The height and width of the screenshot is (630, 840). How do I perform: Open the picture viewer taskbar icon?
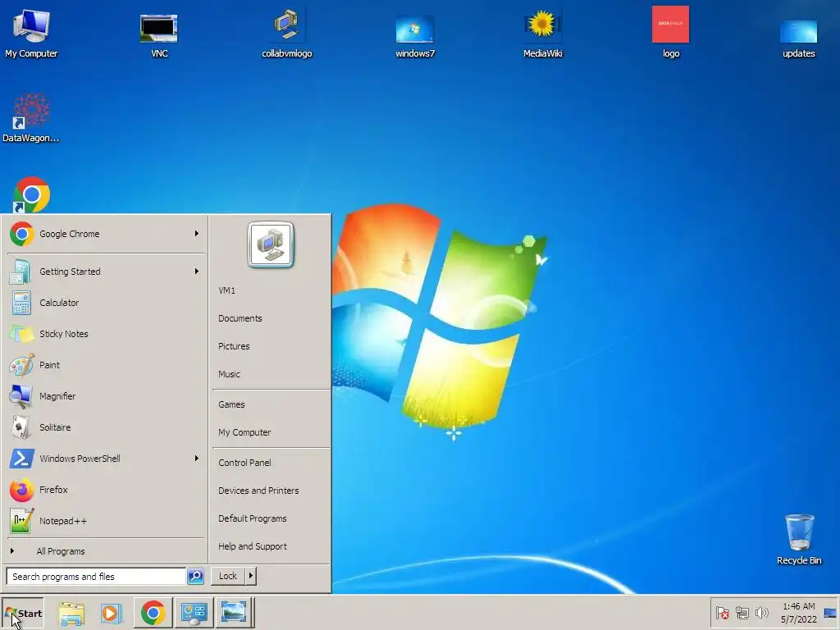tap(234, 613)
